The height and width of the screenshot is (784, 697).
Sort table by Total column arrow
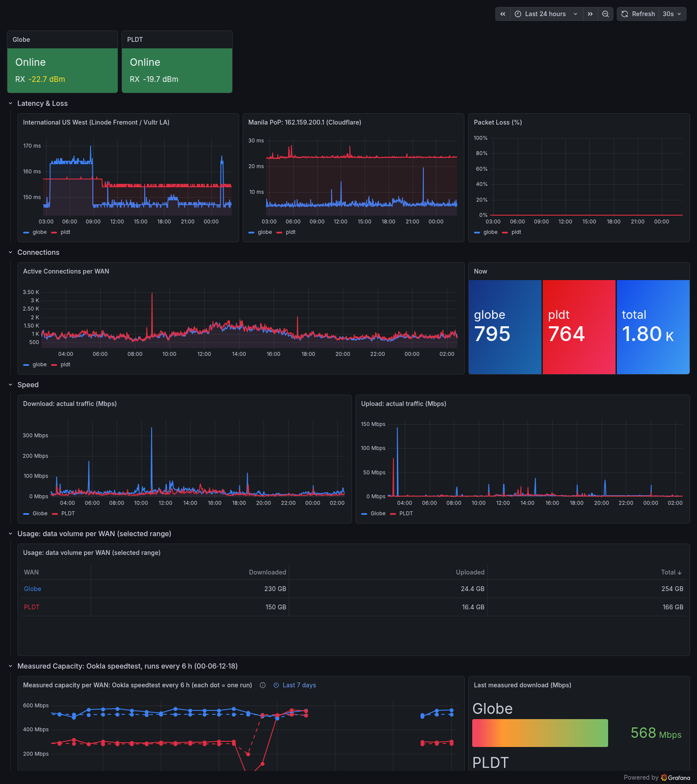[680, 572]
